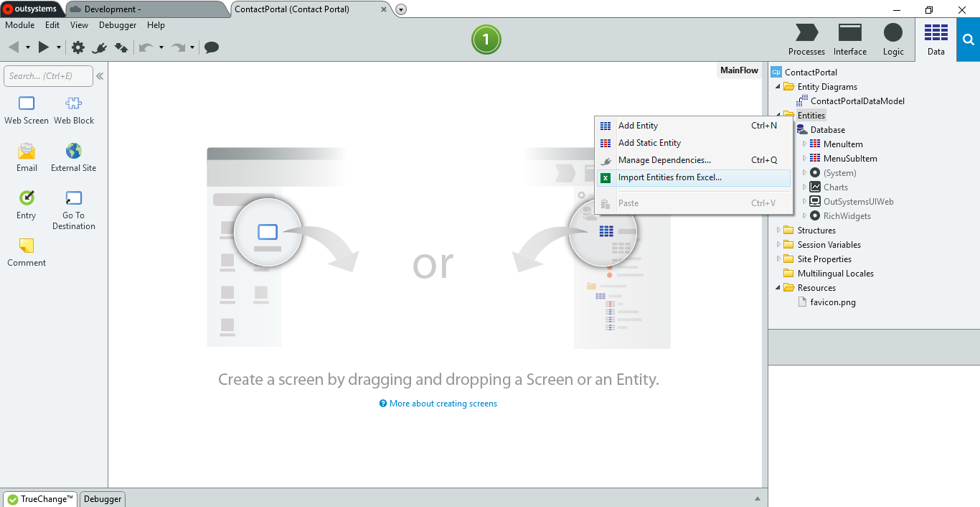Open the Debugger bottom tab
This screenshot has height=507, width=980.
click(103, 499)
